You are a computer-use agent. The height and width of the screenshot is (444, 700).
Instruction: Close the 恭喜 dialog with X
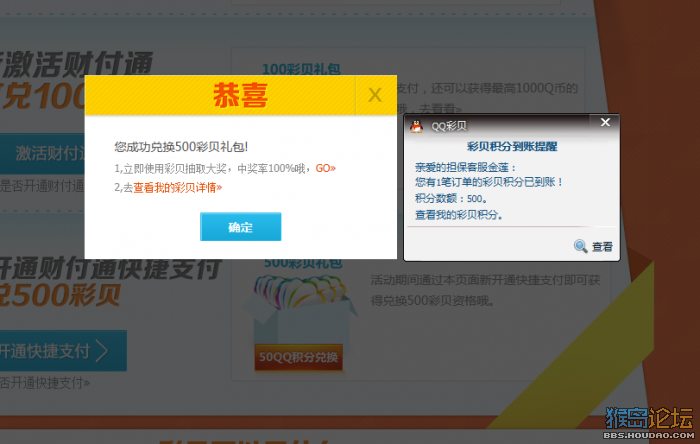(x=375, y=95)
